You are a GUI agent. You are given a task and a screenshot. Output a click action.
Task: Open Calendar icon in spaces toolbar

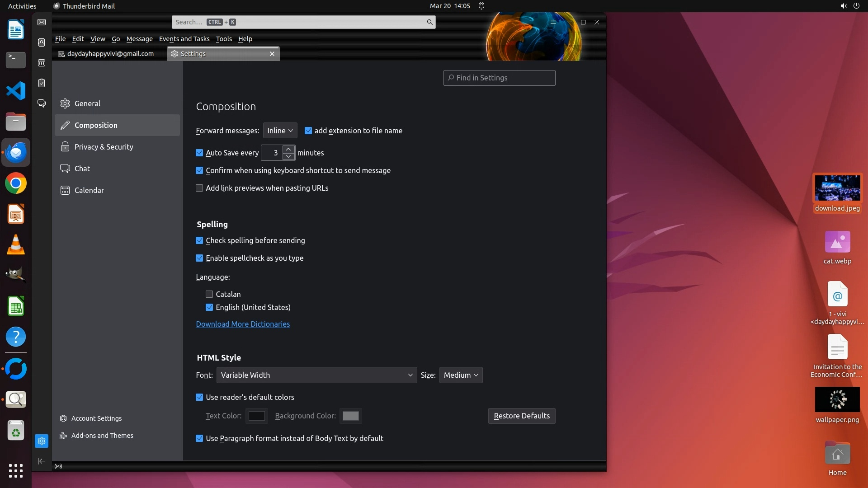point(42,63)
